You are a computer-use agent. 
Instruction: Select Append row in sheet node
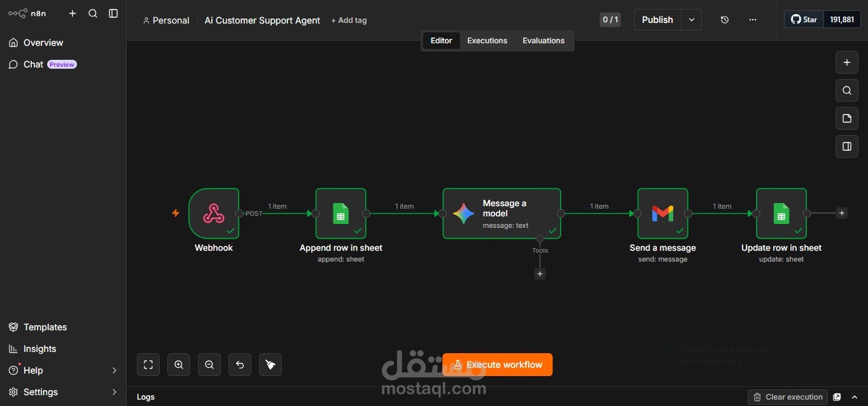(x=341, y=213)
